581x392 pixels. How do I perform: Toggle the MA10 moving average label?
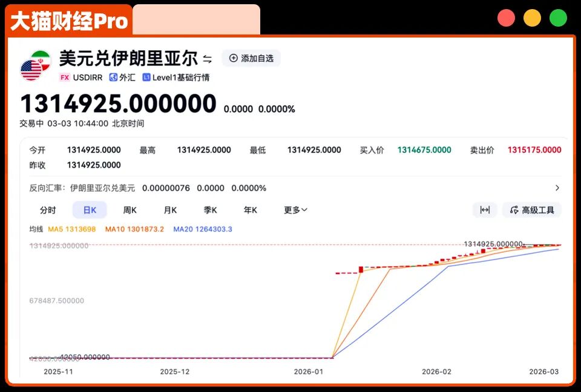point(134,229)
